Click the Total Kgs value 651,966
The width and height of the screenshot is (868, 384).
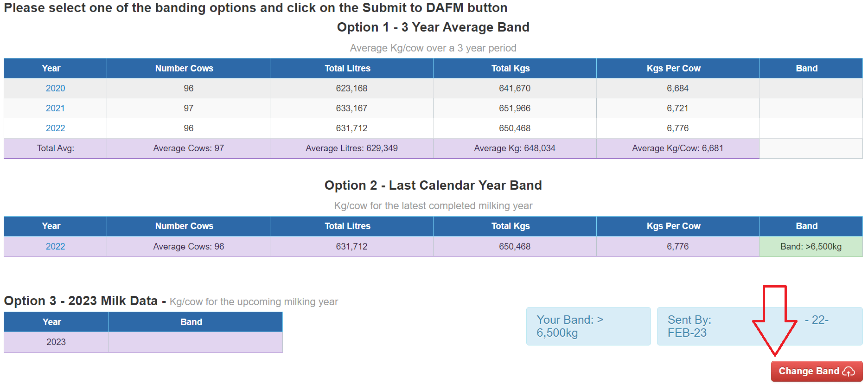pos(515,108)
